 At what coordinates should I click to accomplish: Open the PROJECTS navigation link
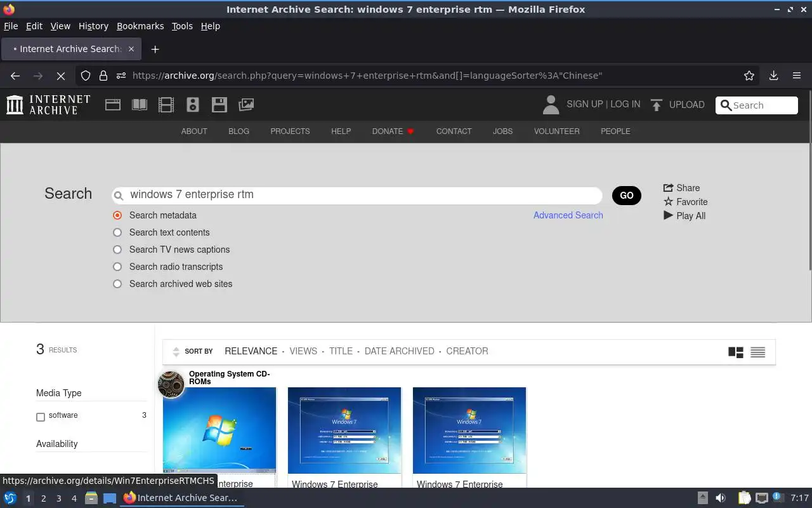tap(290, 131)
